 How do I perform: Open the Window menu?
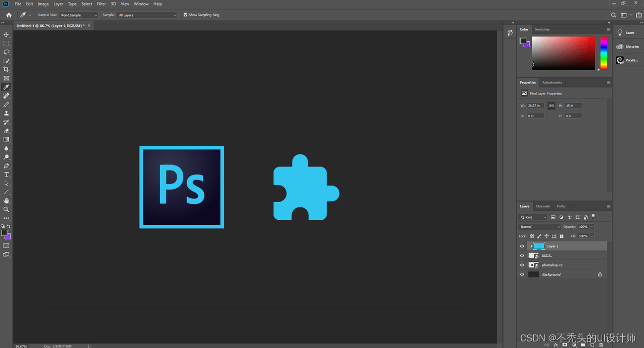141,4
